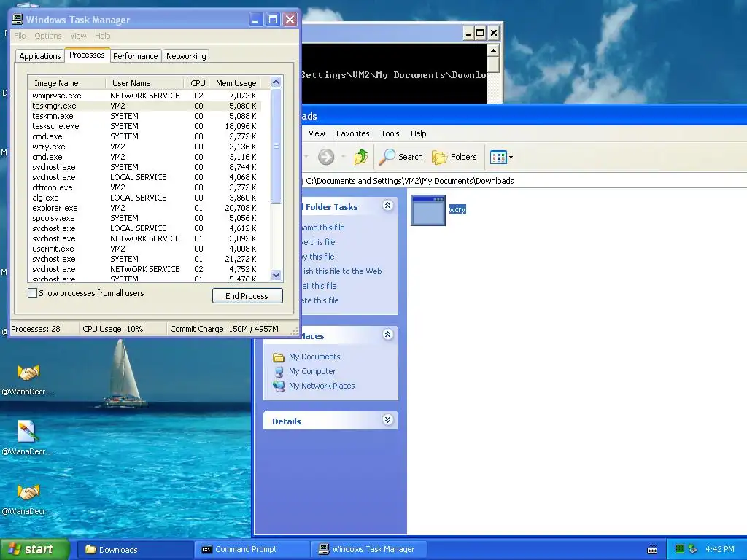Collapse the Other Places panel
Viewport: 747px width, 560px height.
coord(388,334)
